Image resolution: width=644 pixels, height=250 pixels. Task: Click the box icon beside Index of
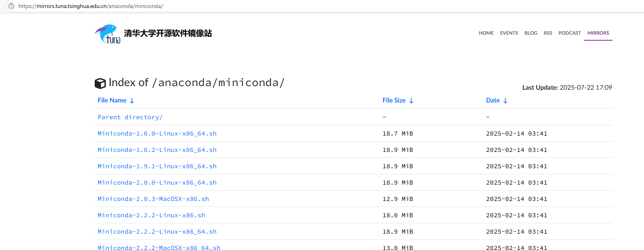click(x=100, y=83)
